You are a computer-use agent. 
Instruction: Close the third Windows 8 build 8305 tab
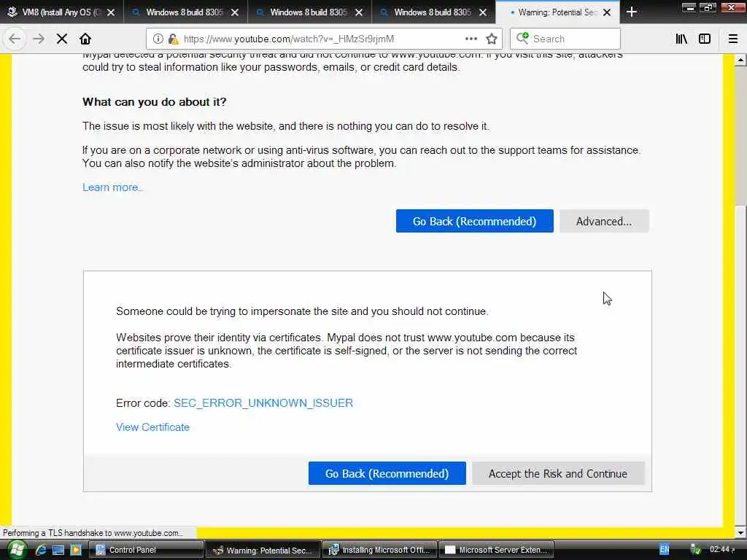[483, 12]
